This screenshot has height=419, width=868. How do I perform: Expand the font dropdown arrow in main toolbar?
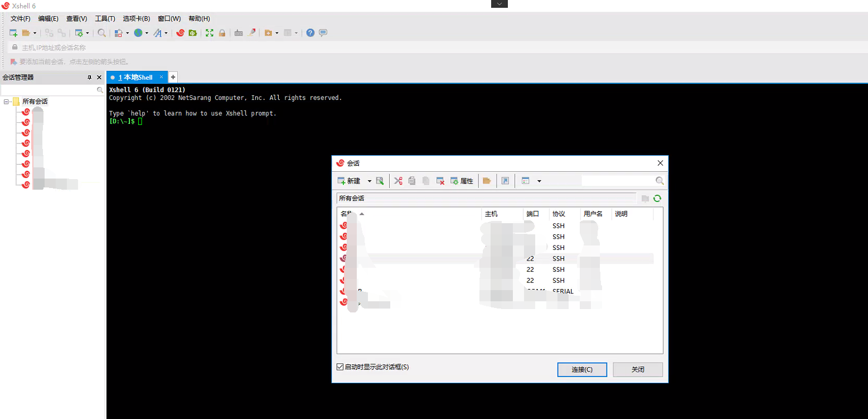166,33
